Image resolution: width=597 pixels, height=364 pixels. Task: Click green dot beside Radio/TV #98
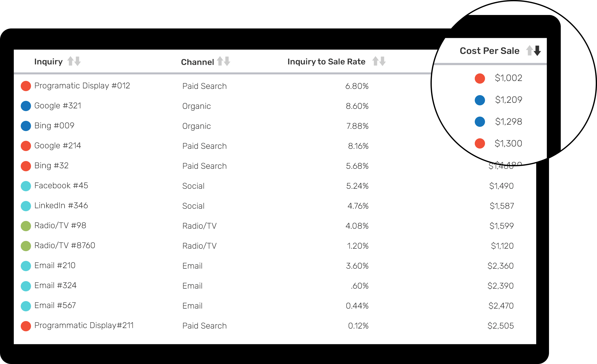pos(26,226)
